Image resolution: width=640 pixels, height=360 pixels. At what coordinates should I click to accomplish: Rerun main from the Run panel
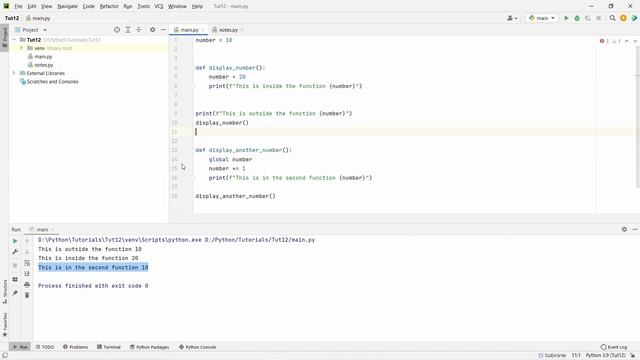point(15,241)
